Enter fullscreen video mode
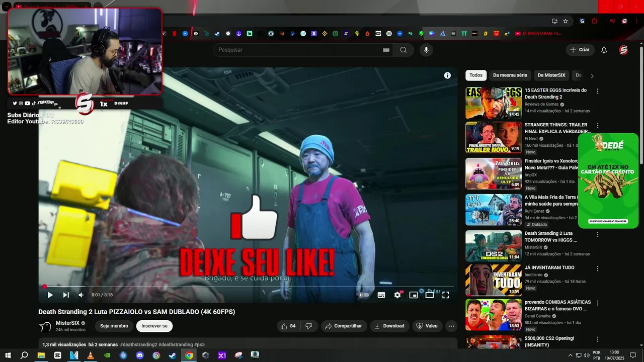Screen dimensions: 644x362 click(446, 295)
